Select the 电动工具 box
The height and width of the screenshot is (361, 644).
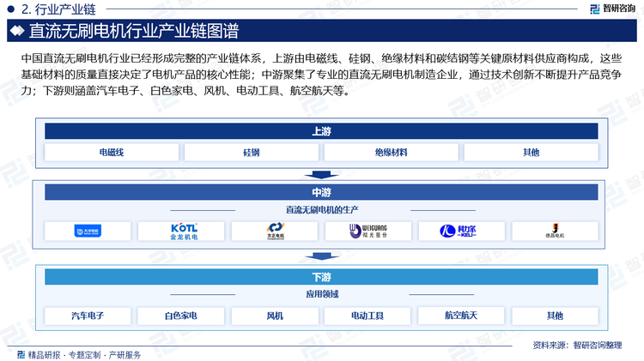pos(368,316)
